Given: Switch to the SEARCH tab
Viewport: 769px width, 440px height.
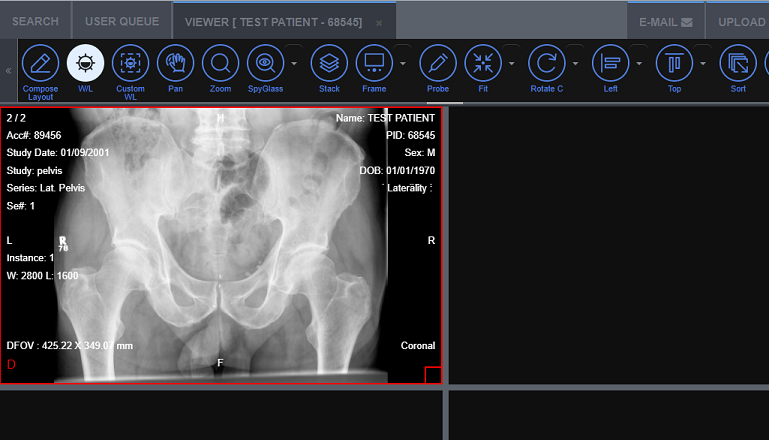Looking at the screenshot, I should click(35, 21).
